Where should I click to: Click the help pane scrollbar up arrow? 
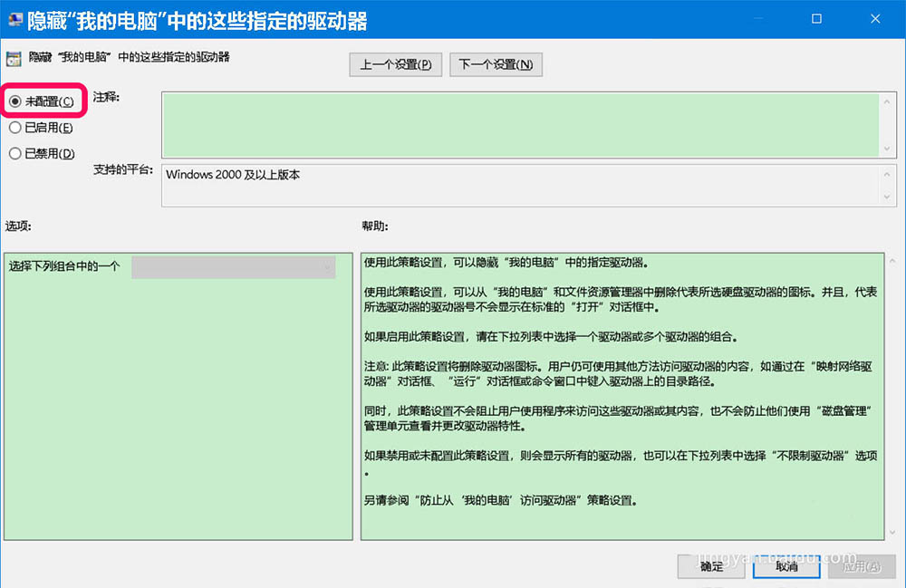[892, 261]
